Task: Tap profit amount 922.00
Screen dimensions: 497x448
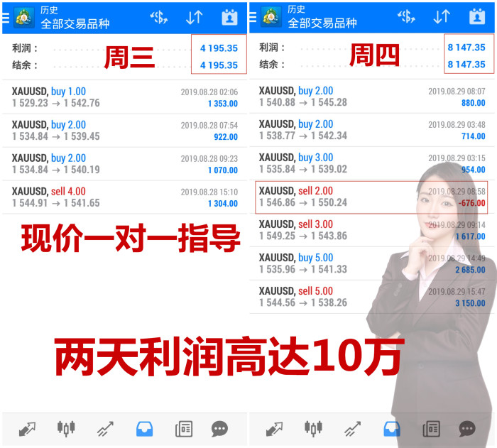Action: 226,137
